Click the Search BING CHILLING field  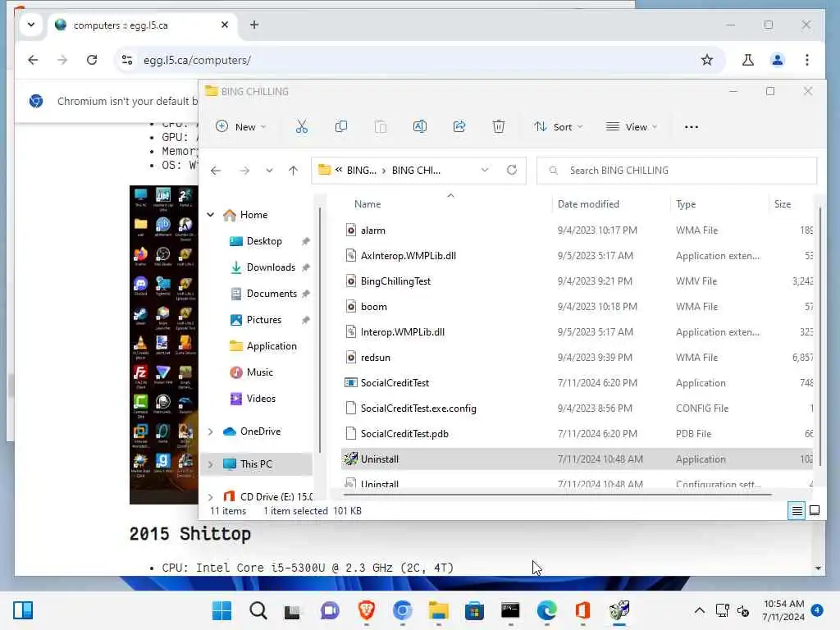click(x=677, y=171)
